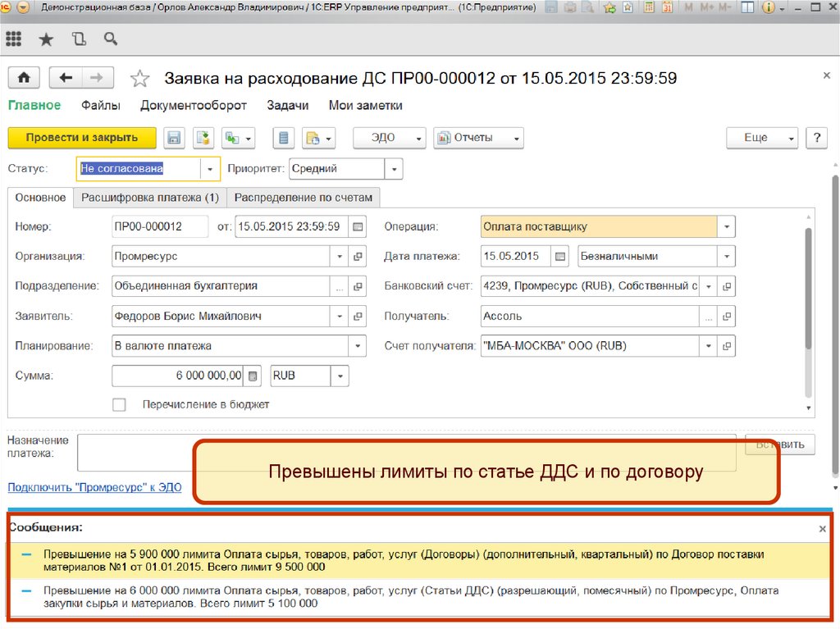Open help with the question mark button

816,138
